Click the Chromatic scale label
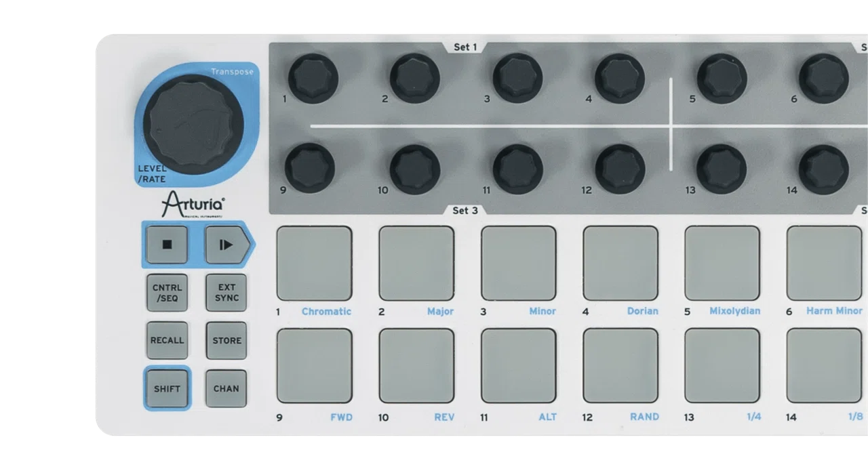The width and height of the screenshot is (868, 454). coord(326,312)
